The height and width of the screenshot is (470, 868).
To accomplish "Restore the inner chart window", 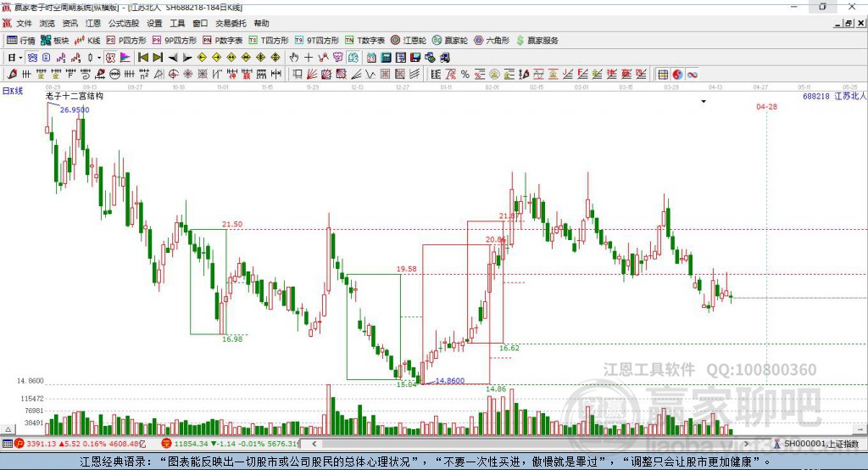I will tap(849, 23).
